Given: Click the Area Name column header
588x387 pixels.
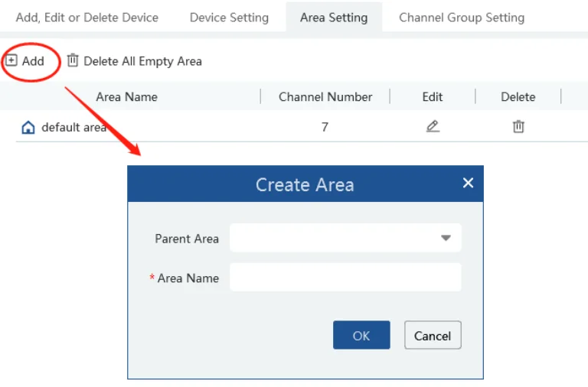Looking at the screenshot, I should 127,96.
